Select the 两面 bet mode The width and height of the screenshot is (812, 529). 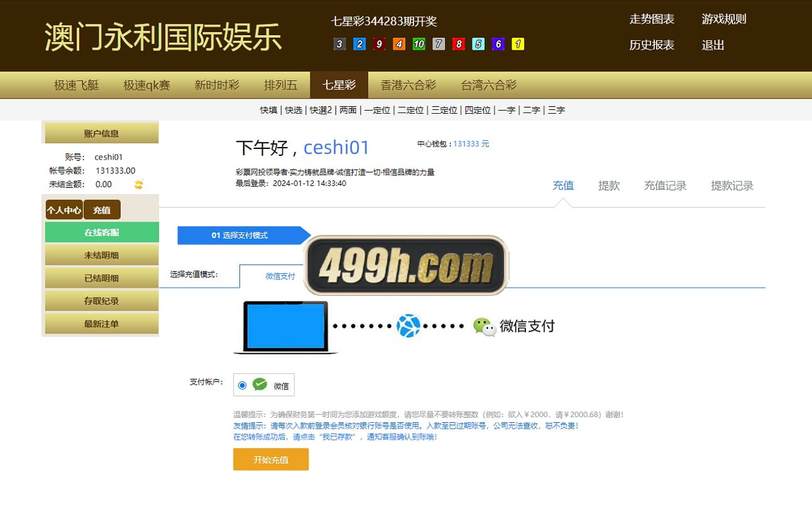[348, 110]
